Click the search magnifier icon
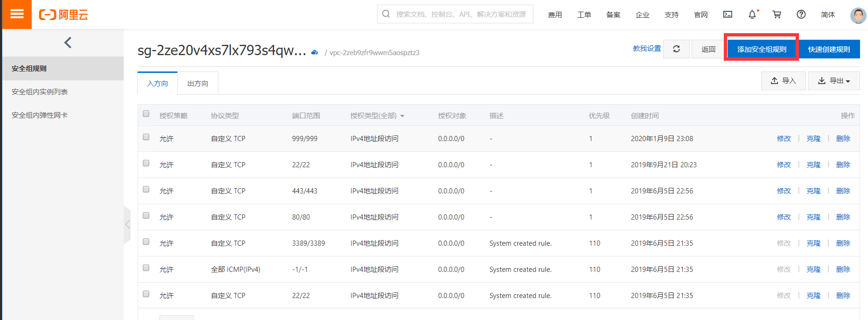 click(386, 14)
